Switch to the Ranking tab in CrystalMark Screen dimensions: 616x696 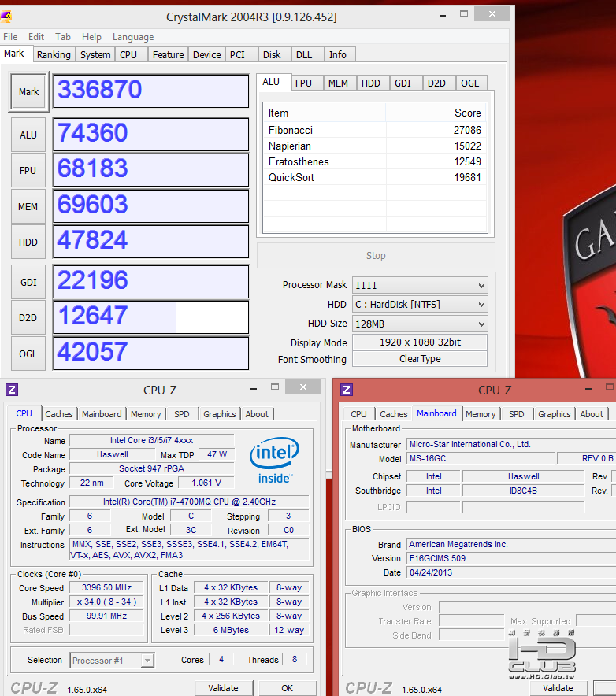click(54, 54)
